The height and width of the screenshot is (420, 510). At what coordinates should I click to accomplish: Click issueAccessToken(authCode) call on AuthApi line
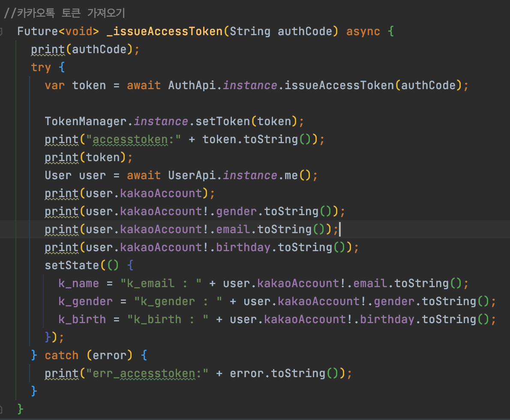[x=373, y=85]
